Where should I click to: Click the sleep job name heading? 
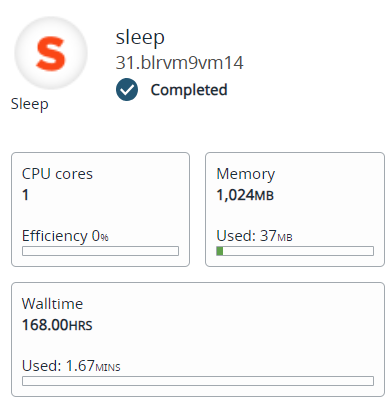coord(140,38)
